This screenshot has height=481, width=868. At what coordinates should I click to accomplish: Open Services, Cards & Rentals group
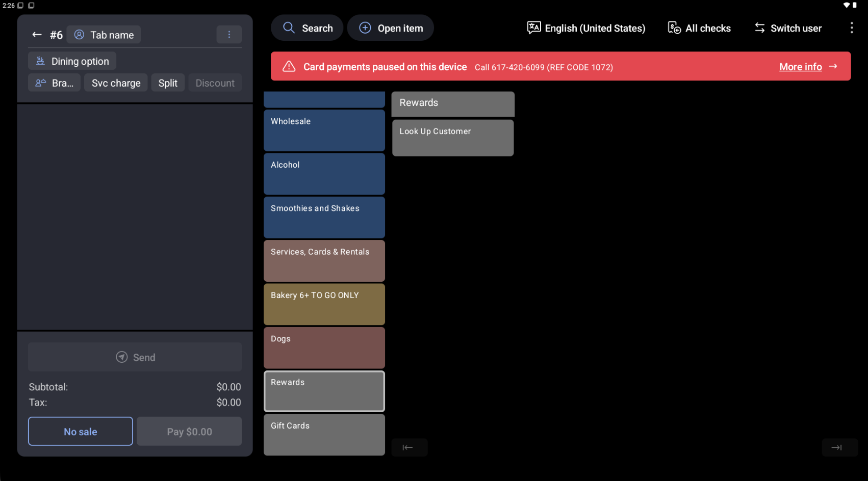click(324, 261)
